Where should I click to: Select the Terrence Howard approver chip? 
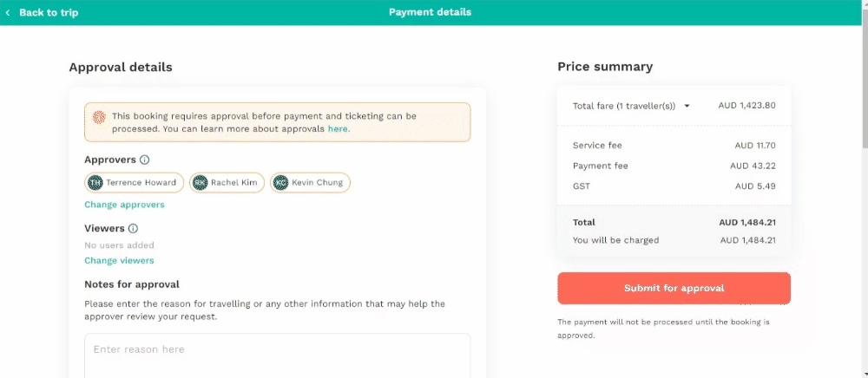click(134, 182)
